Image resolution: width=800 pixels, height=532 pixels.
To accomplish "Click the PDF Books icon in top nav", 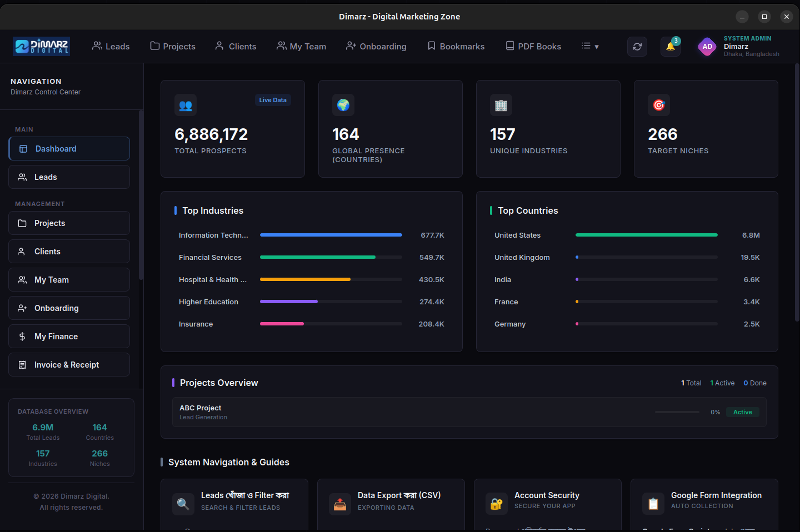I will click(x=510, y=46).
